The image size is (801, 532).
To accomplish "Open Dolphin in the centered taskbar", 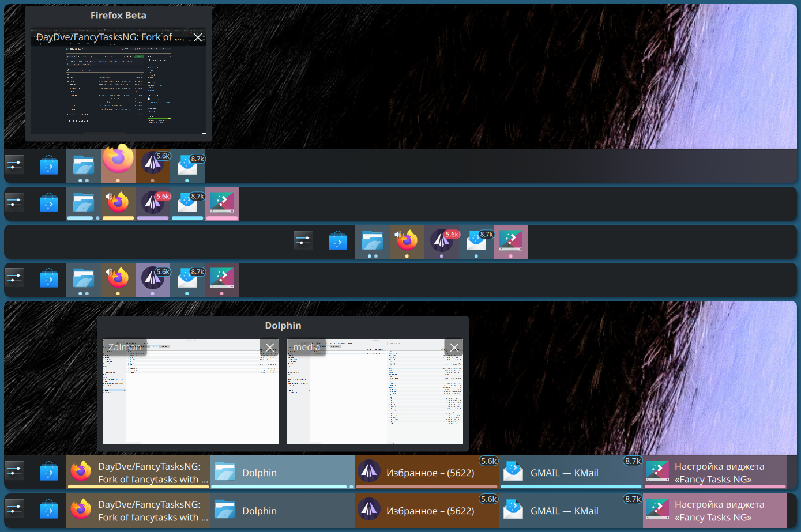I will pyautogui.click(x=373, y=242).
